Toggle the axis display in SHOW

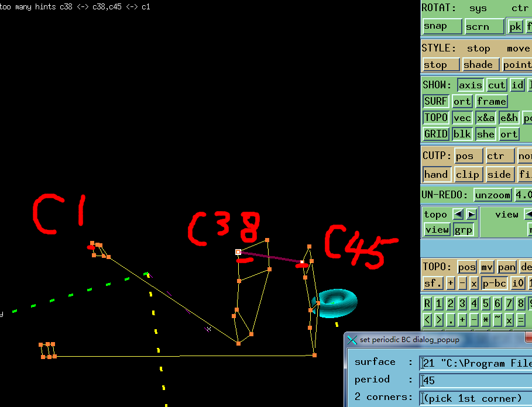[x=470, y=85]
